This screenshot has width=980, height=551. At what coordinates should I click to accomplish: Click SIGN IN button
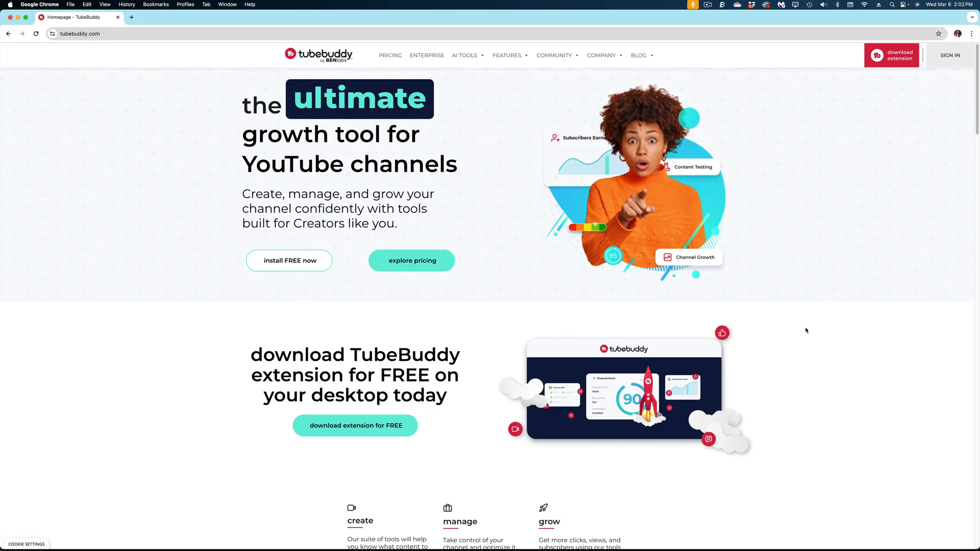pos(950,55)
